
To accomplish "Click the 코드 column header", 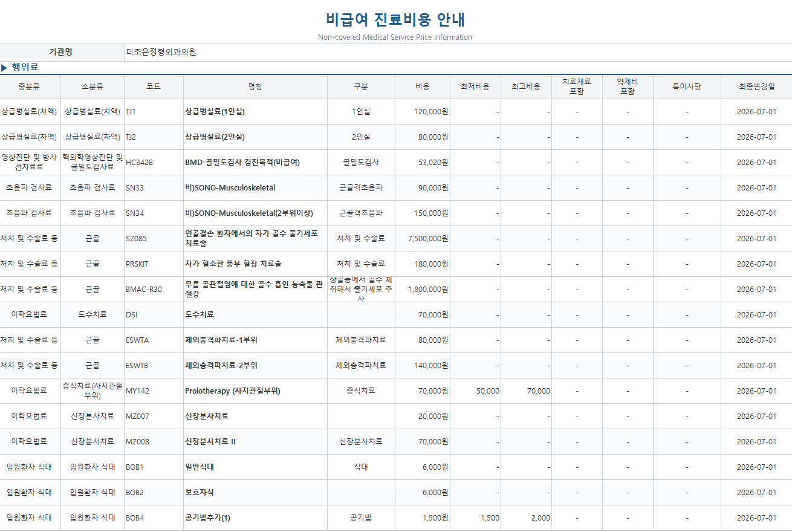I will click(x=154, y=86).
